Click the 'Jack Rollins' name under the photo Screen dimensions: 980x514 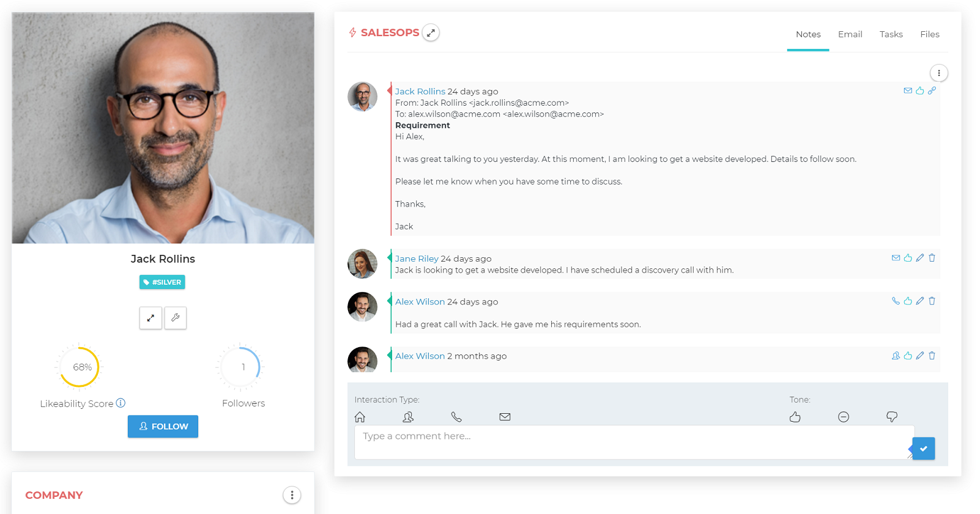point(163,259)
